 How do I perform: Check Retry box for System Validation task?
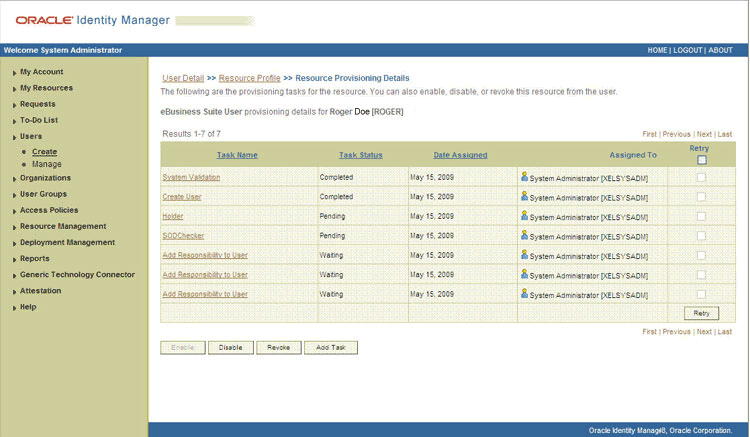(x=701, y=177)
